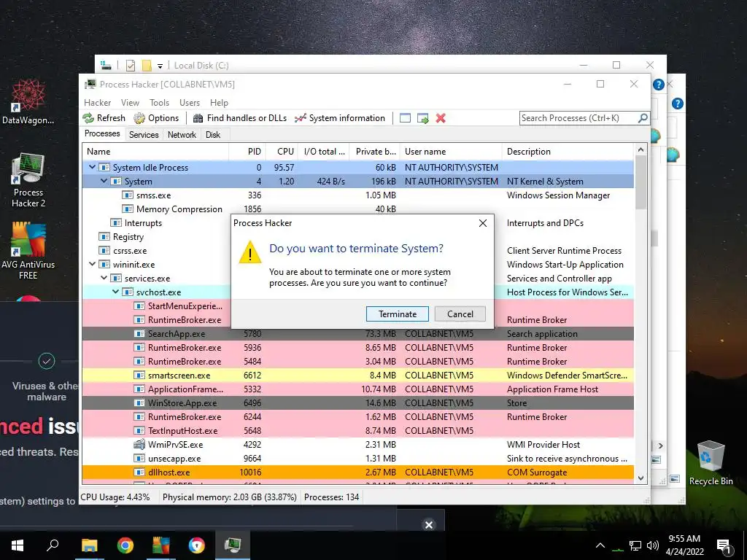
Task: Sort by the Name column header
Action: click(155, 152)
